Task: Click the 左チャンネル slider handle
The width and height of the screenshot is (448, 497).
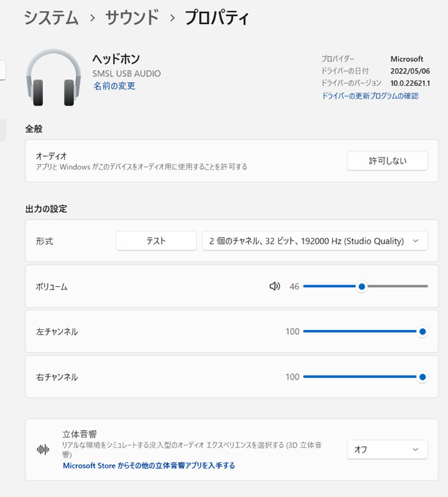Action: pyautogui.click(x=422, y=332)
